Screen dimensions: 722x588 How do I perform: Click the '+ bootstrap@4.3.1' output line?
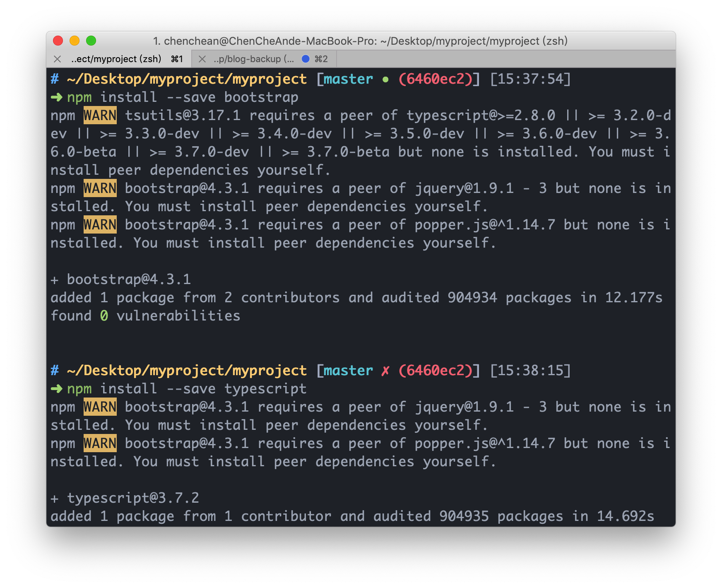pos(120,280)
